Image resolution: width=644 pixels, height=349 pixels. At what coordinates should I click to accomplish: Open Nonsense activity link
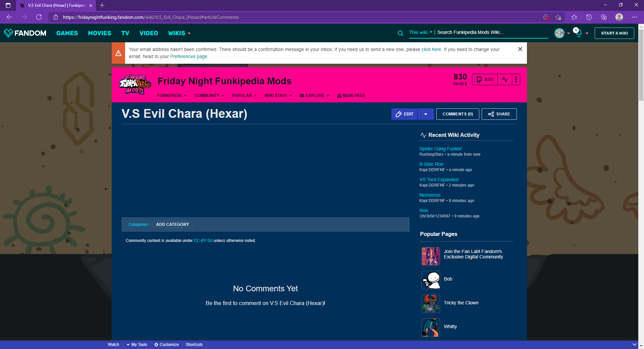click(x=430, y=195)
